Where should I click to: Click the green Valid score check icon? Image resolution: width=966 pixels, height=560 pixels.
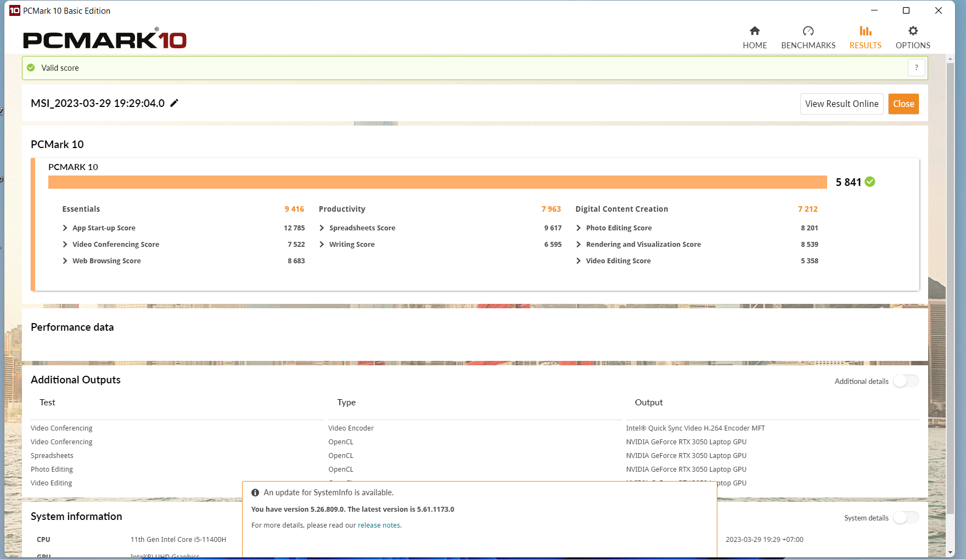[x=31, y=67]
